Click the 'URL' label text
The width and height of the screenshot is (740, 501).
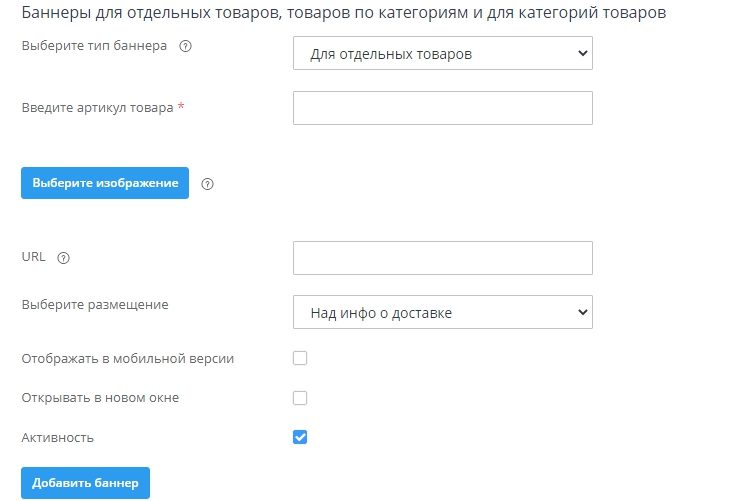[34, 257]
